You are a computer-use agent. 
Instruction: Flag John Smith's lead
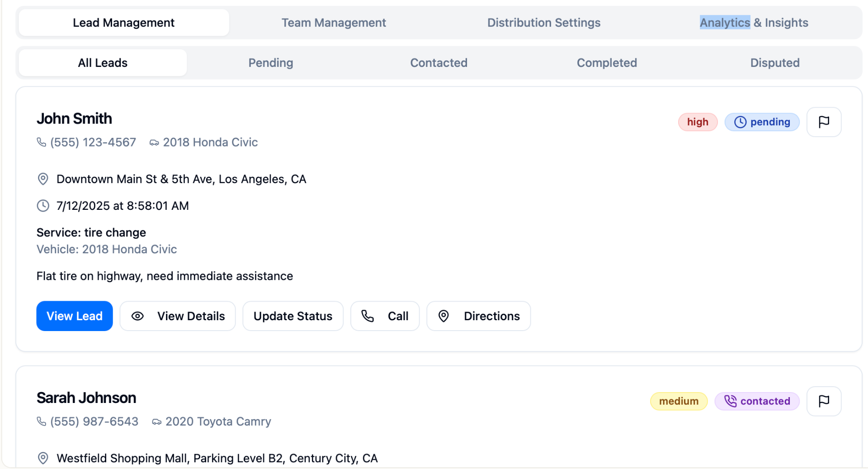823,122
